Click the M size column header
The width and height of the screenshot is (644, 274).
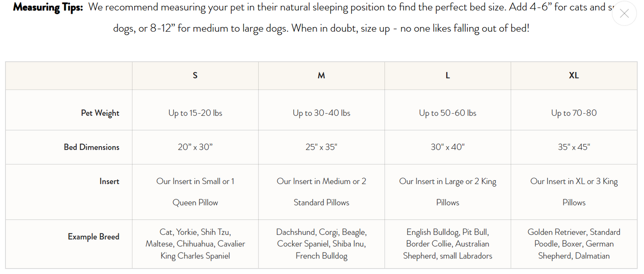(x=321, y=76)
